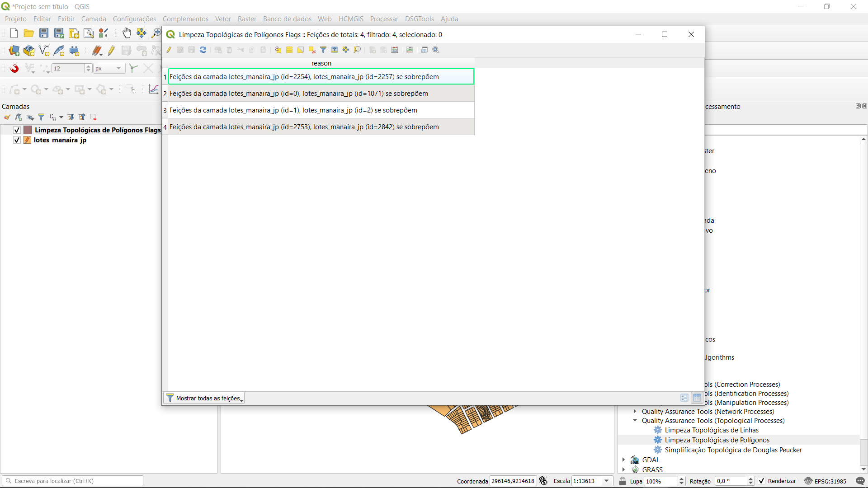
Task: Toggle visibility of Limpeza Topológicas Flags layer
Action: point(17,130)
